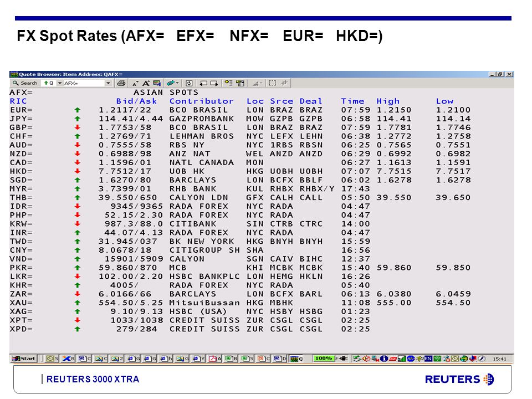Viewport: 532px width, 399px height.
Task: Click the Low column header
Action: tap(444, 101)
